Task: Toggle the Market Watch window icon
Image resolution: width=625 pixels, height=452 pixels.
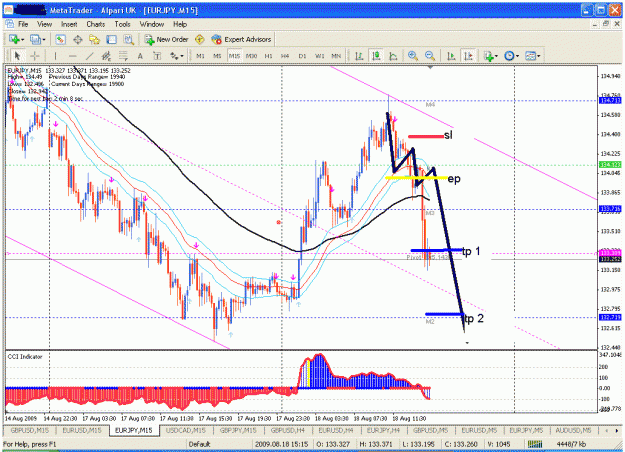Action: 60,39
